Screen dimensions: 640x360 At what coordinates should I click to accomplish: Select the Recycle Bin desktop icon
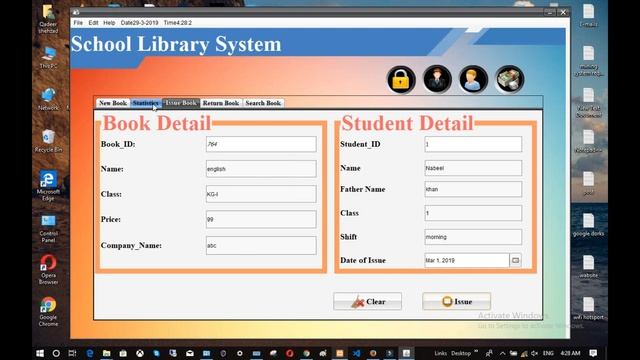[48, 141]
